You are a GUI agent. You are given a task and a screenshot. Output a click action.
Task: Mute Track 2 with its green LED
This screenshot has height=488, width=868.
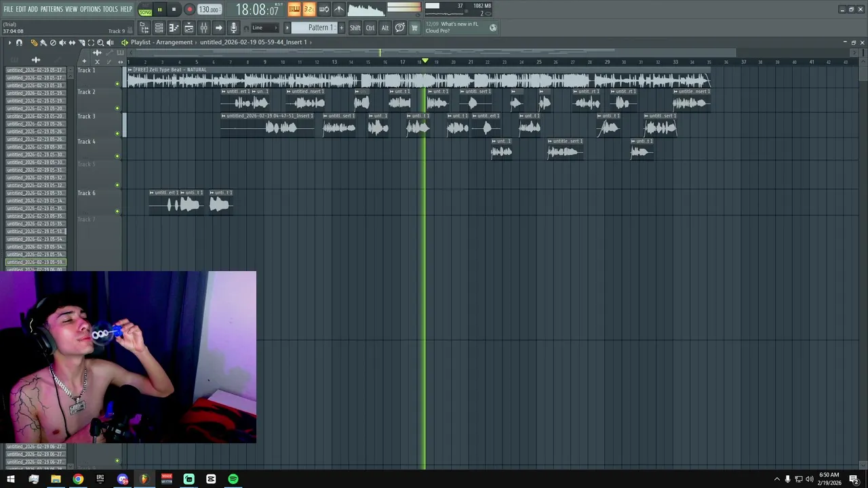[x=117, y=108]
